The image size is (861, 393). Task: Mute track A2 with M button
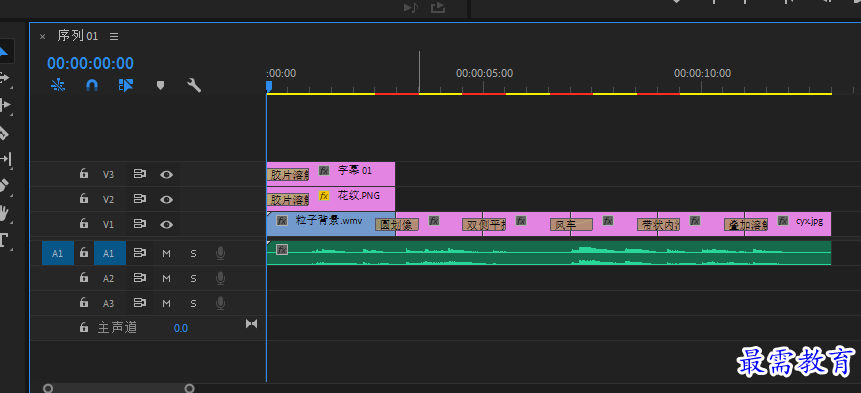pos(166,278)
